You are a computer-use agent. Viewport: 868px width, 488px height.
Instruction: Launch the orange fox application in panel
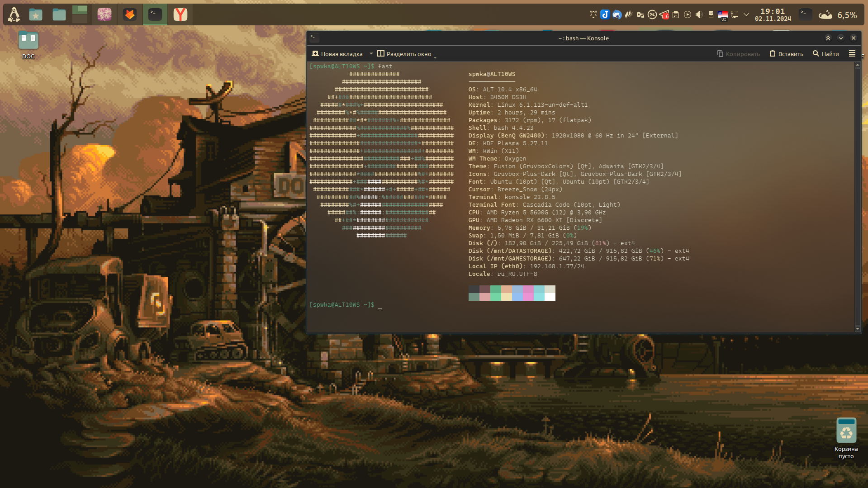(130, 14)
